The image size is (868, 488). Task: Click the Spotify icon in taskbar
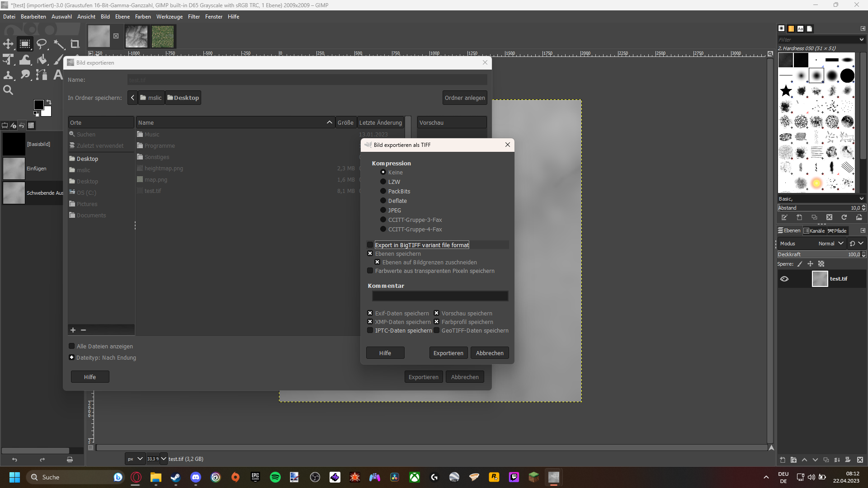point(275,477)
